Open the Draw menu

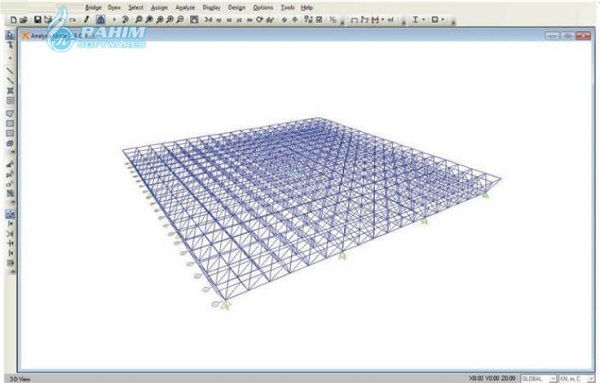pyautogui.click(x=114, y=8)
